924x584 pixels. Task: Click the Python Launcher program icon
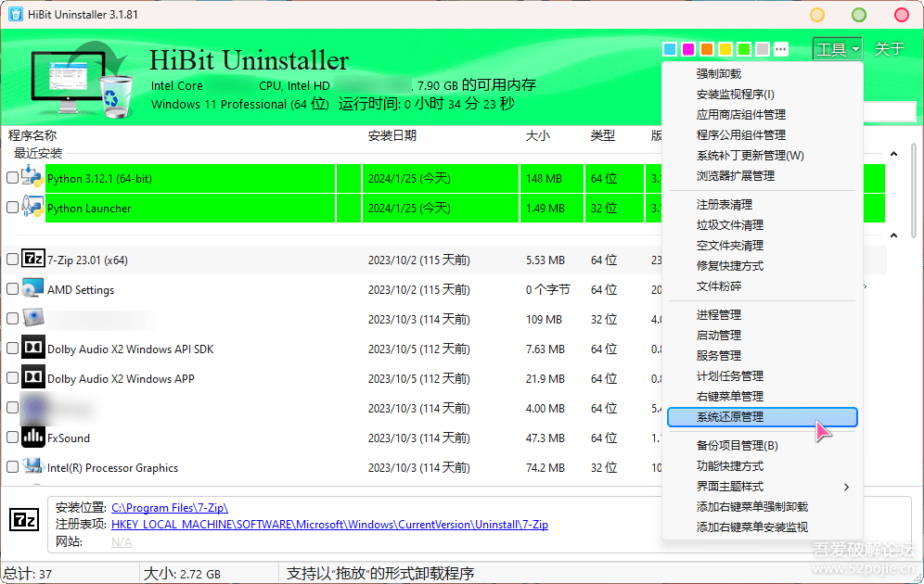pyautogui.click(x=32, y=207)
